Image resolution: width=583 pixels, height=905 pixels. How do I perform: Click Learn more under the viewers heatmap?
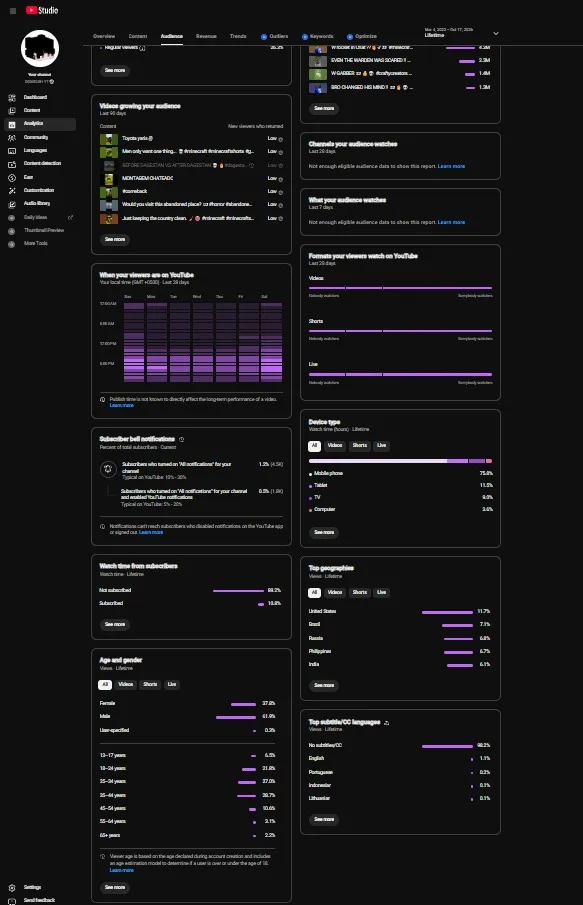tap(122, 405)
